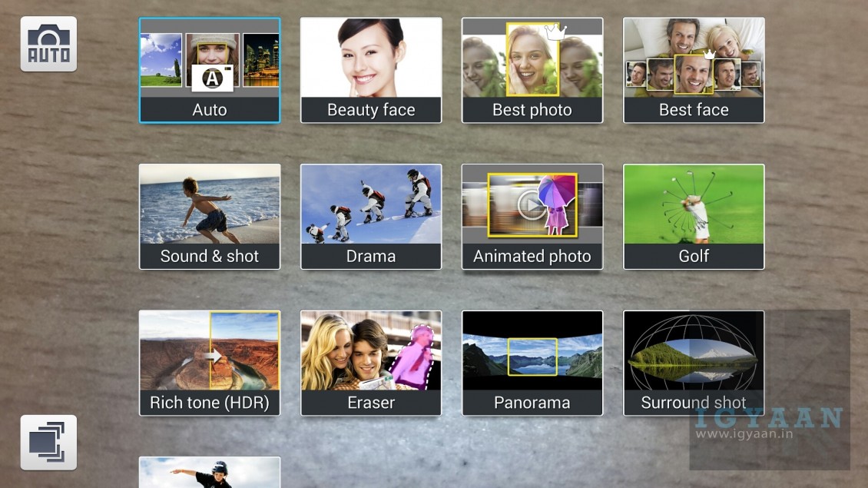This screenshot has height=488, width=868.
Task: Choose the Animated photo mode
Action: pos(532,217)
